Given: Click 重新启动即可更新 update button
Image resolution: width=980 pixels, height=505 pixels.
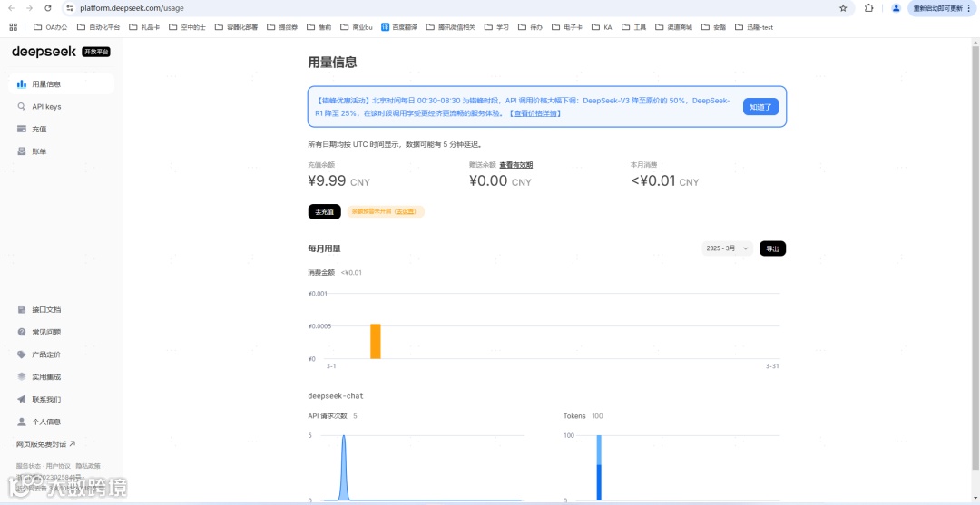Looking at the screenshot, I should [942, 8].
